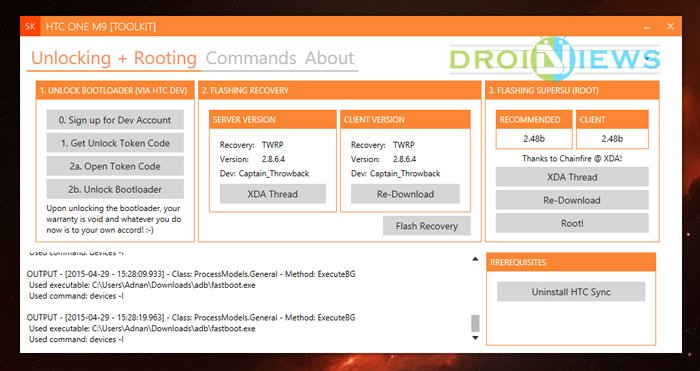Click the log line timestamped 15:28:19.963
Screen dimensions: 700x371
pos(191,317)
